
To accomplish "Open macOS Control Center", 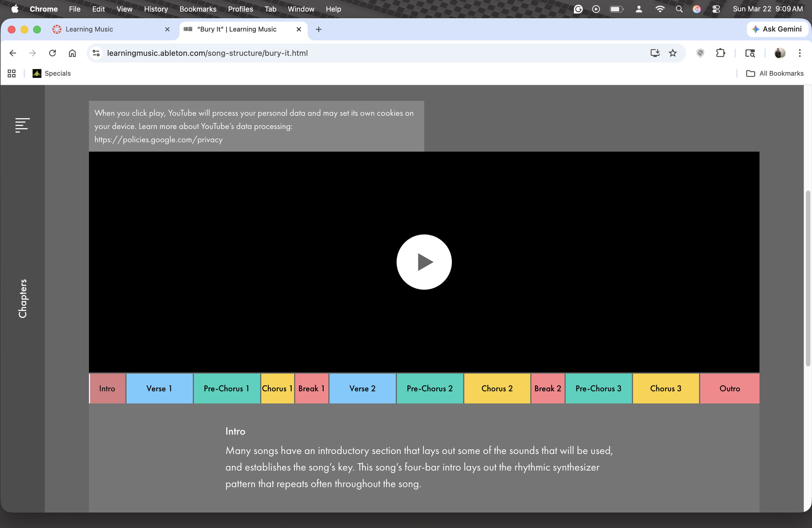I will click(716, 9).
